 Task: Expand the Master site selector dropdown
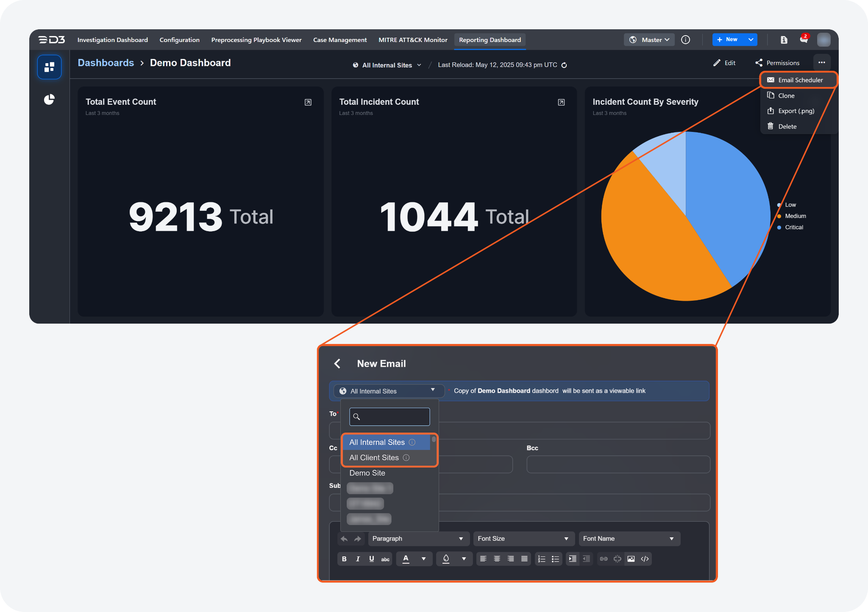point(649,40)
